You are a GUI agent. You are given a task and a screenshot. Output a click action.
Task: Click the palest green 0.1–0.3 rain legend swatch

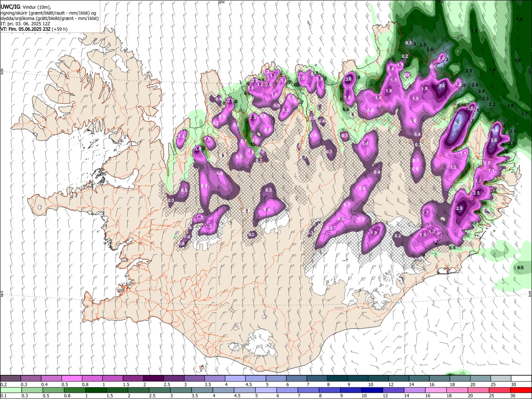click(x=11, y=390)
